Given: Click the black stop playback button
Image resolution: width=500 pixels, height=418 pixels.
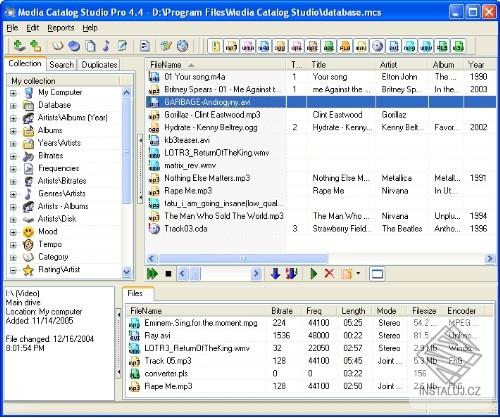Looking at the screenshot, I should pyautogui.click(x=168, y=274).
